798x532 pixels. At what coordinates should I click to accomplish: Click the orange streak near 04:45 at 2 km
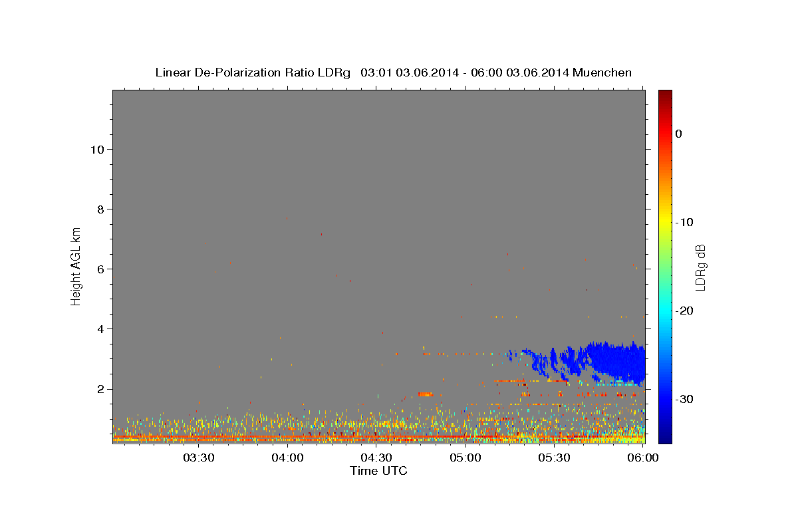point(425,394)
